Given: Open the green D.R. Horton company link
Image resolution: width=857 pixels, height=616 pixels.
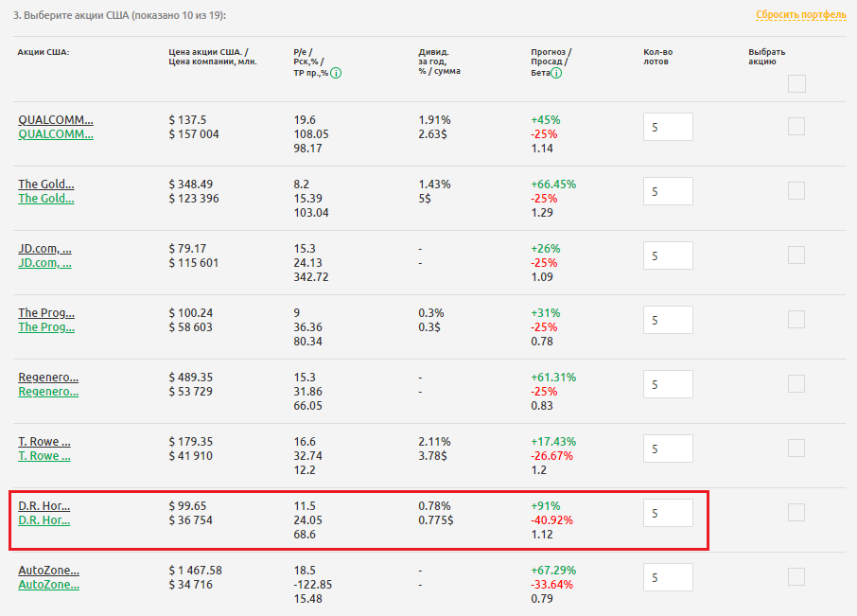Looking at the screenshot, I should pyautogui.click(x=44, y=520).
